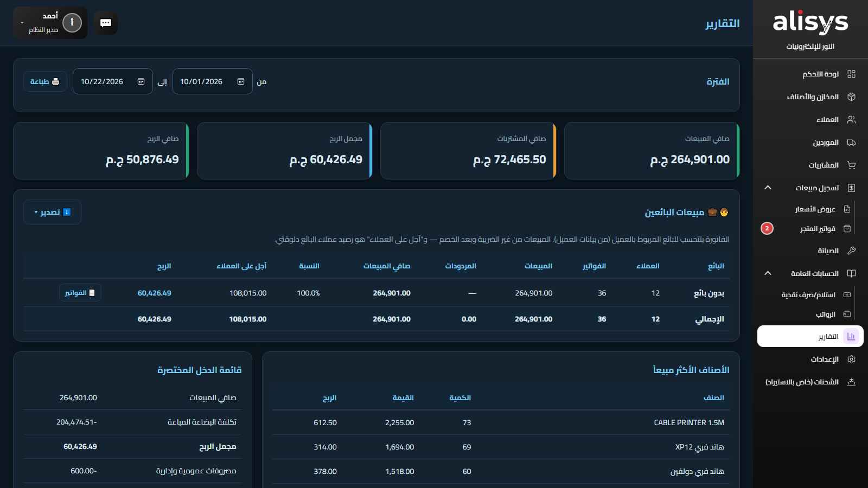Click the -204,474.51 cost value
Viewport: 868px width, 488px height.
[x=76, y=422]
